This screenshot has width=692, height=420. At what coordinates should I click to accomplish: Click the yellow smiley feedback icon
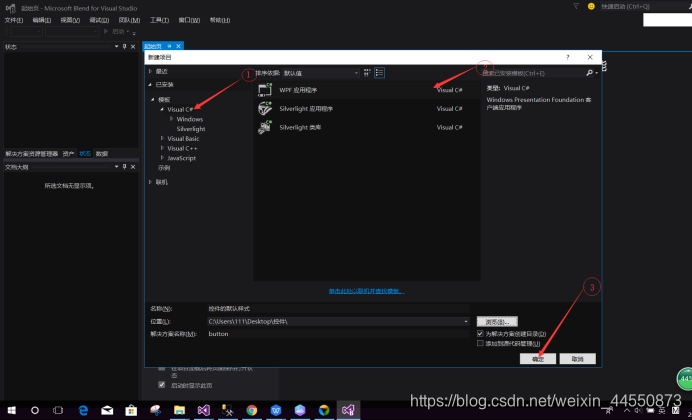pyautogui.click(x=591, y=6)
